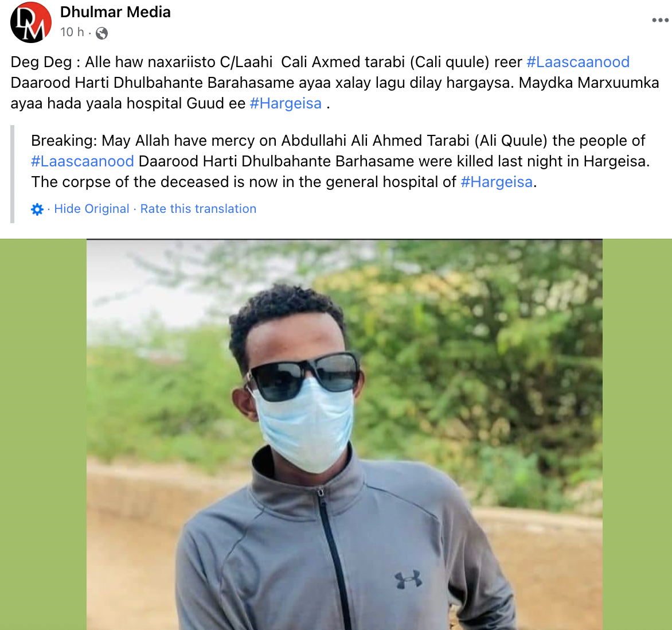
Task: Open #Hargeisa hashtag in original Somali text
Action: coord(286,103)
